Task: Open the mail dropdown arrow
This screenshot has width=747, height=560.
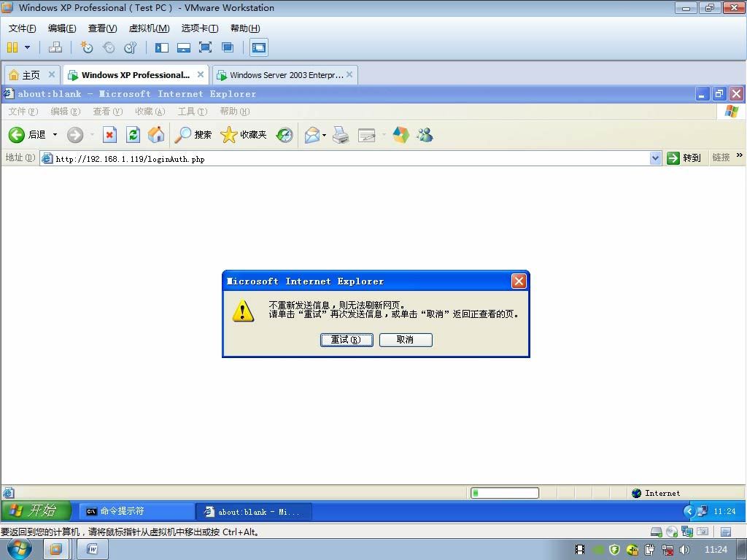Action: [x=324, y=135]
